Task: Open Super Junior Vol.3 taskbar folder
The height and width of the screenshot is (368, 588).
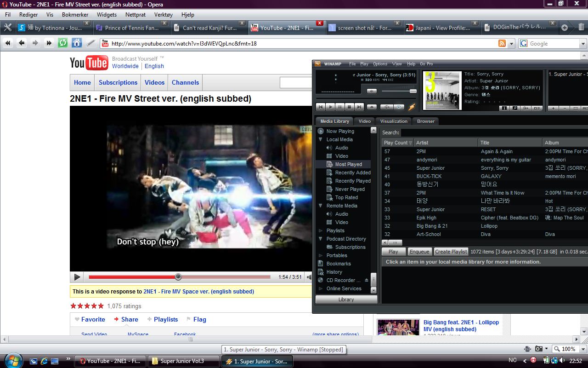Action: 183,361
